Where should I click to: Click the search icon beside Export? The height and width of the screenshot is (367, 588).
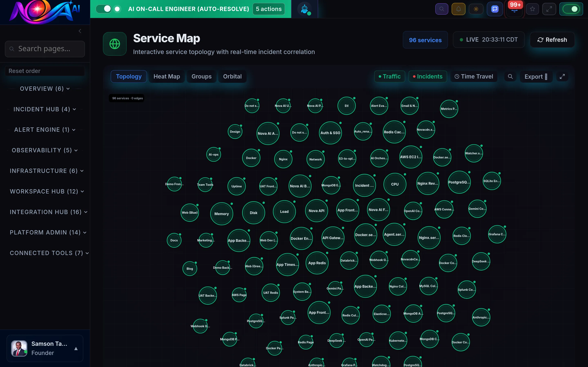[510, 76]
